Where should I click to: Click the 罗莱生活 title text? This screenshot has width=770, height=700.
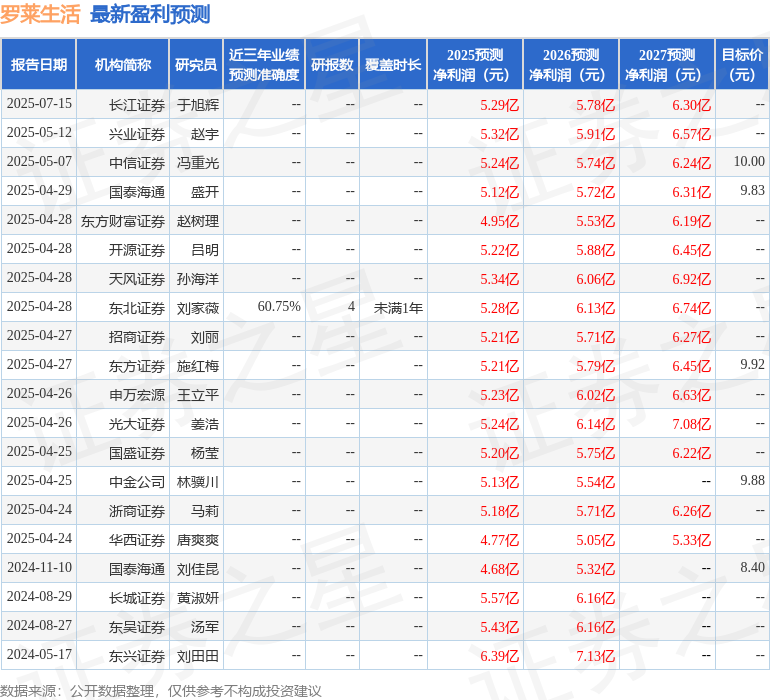[40, 14]
